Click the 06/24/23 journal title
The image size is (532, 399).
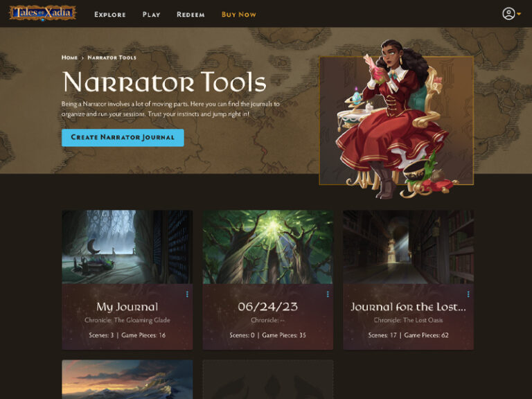click(x=267, y=307)
